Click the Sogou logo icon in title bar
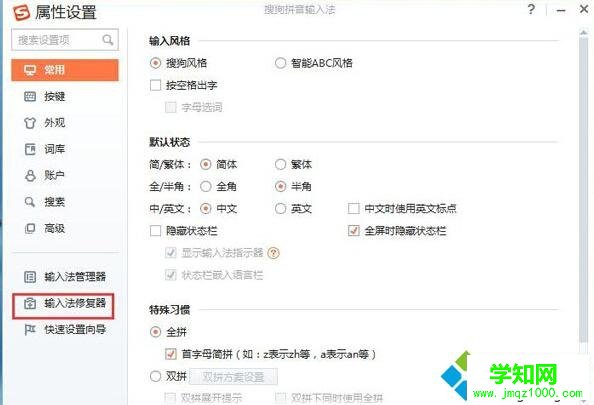Viewport: 594px width, 405px height. (x=21, y=12)
